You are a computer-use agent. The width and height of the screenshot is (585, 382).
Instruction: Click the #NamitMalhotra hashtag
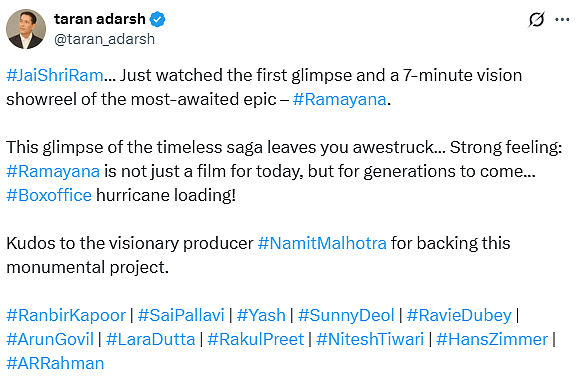point(322,243)
